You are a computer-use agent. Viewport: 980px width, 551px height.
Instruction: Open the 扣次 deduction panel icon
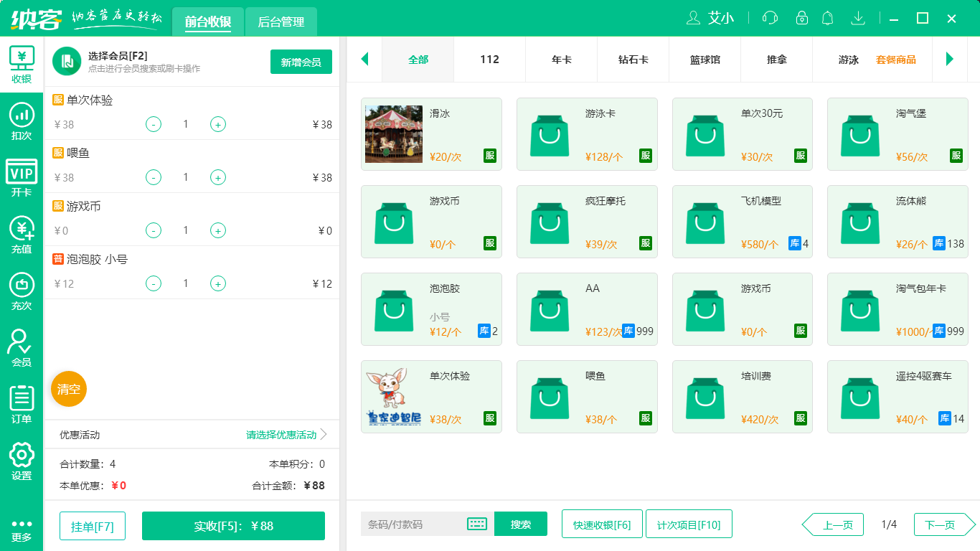tap(22, 116)
